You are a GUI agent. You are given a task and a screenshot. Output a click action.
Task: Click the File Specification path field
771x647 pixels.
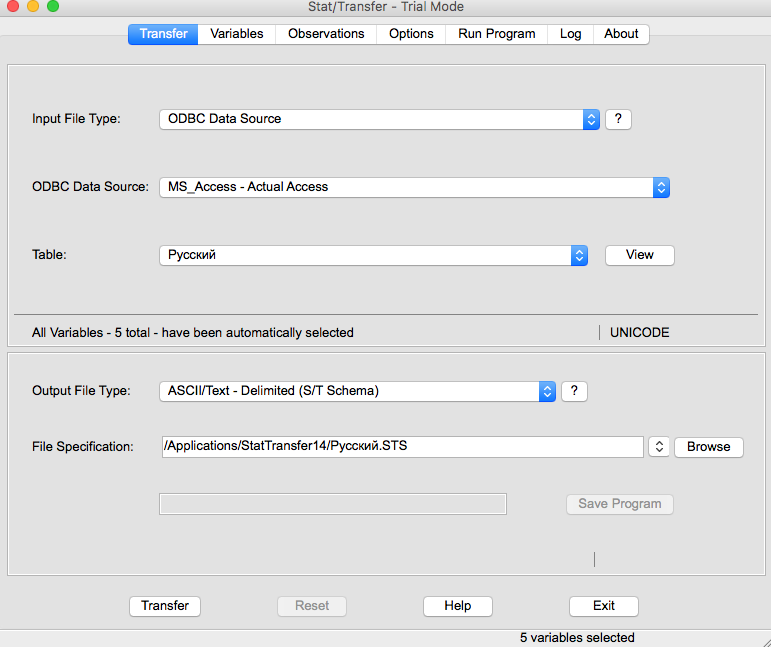[x=401, y=447]
